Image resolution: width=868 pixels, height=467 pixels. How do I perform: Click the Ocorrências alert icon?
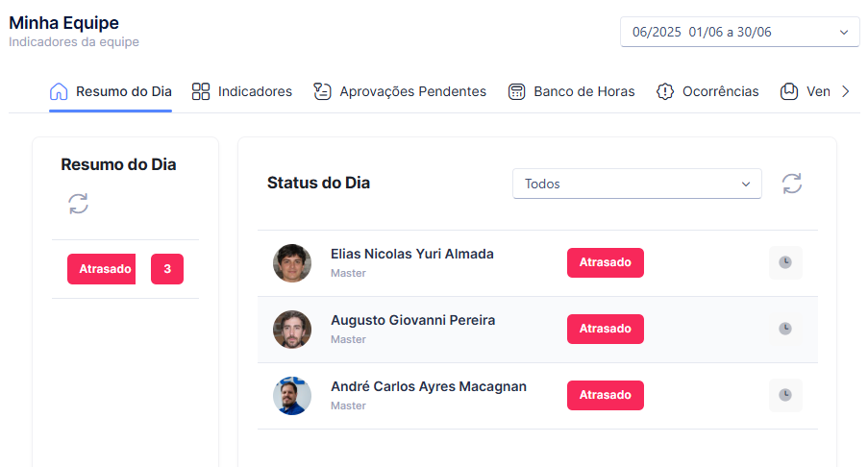(665, 91)
